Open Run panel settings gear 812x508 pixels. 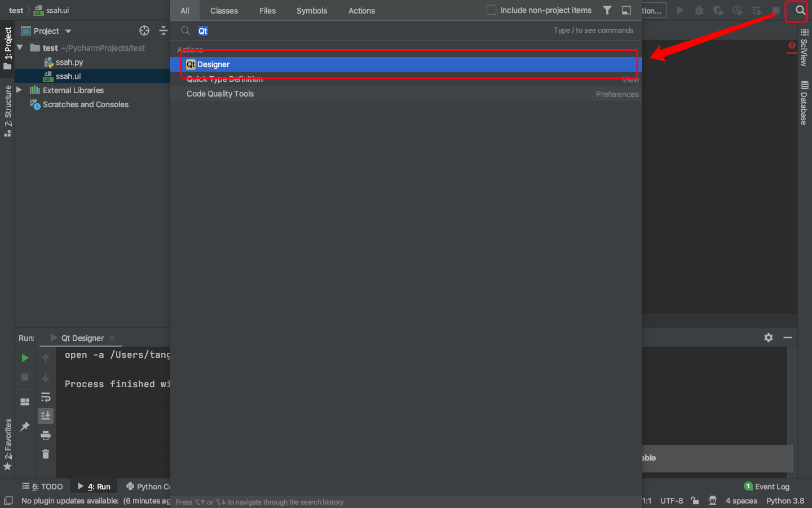(769, 338)
